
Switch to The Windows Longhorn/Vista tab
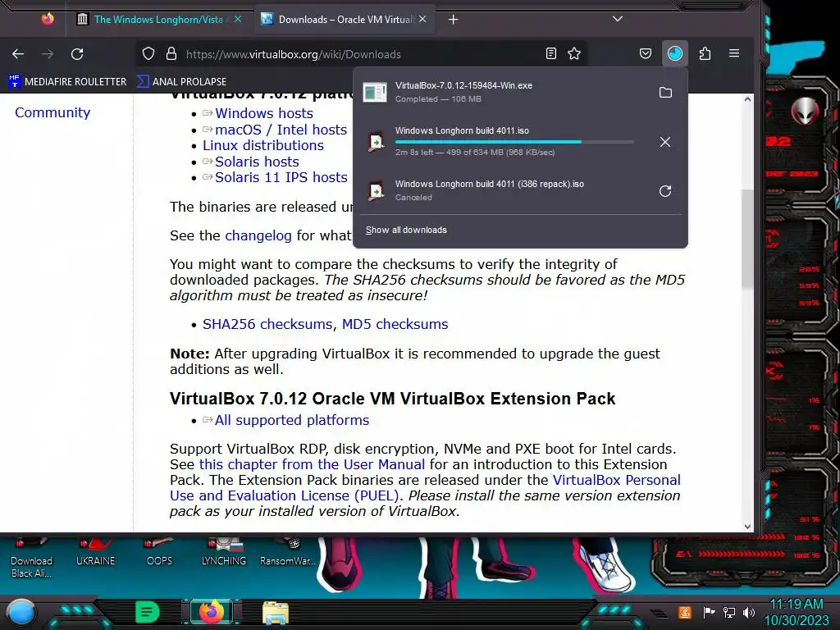click(x=158, y=20)
